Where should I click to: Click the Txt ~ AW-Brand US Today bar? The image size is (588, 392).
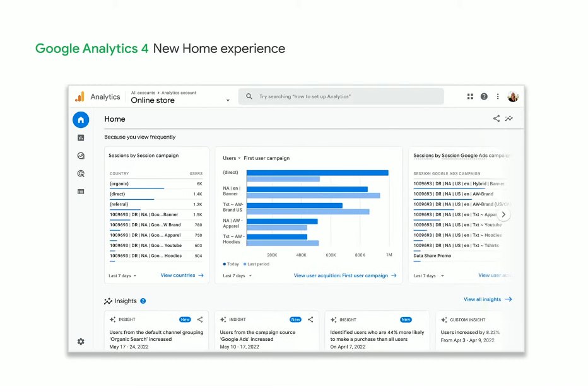coord(295,205)
